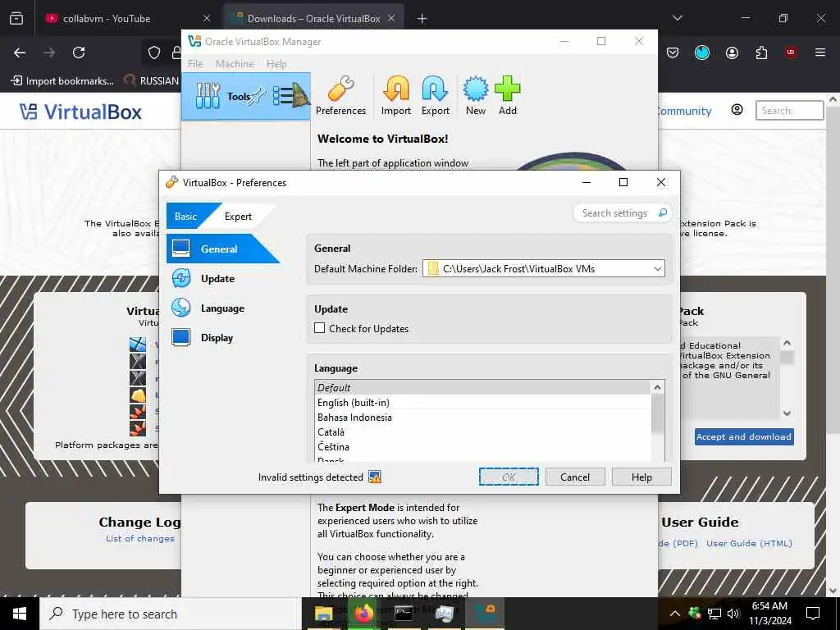The height and width of the screenshot is (630, 840).
Task: Click the Help button in Preferences
Action: 641,477
